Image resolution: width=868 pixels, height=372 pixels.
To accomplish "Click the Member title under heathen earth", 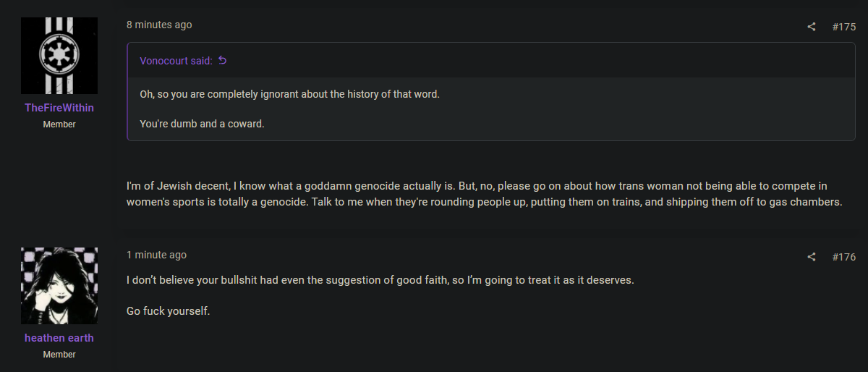I will tap(59, 355).
